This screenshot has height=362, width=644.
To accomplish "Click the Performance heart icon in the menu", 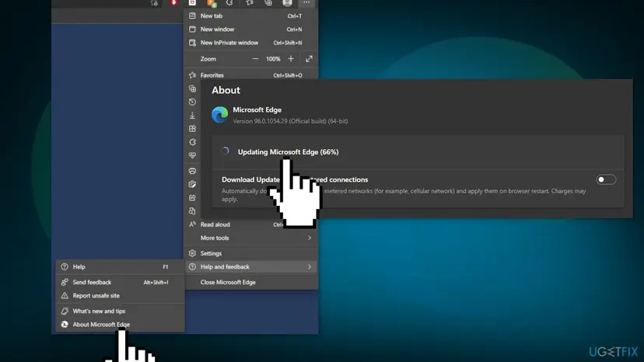I will 192,155.
